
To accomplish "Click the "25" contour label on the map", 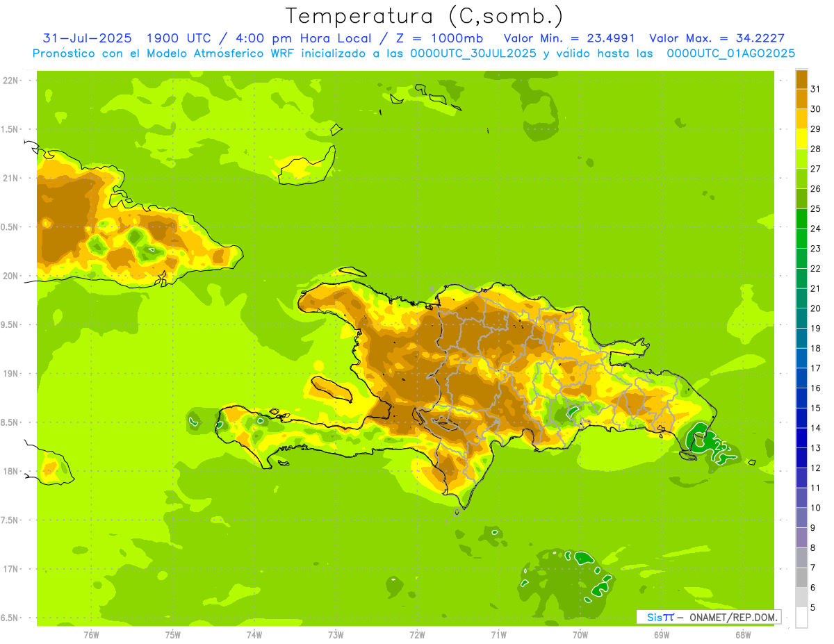I will (720, 446).
